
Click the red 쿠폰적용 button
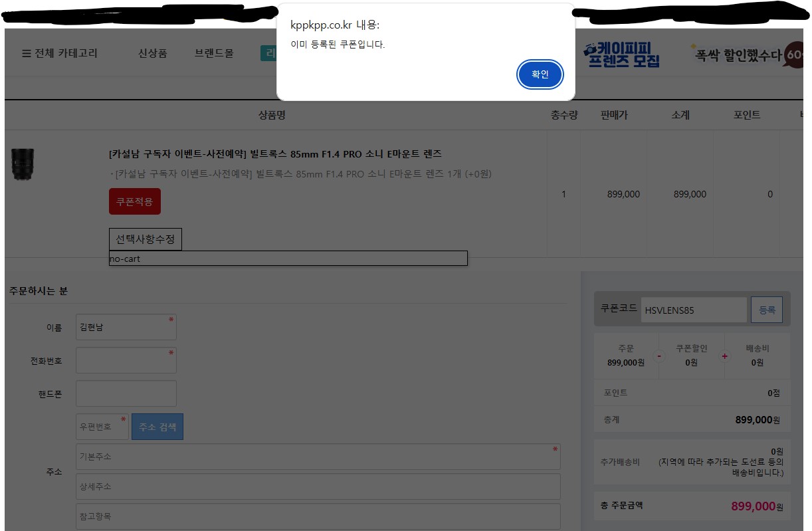135,201
